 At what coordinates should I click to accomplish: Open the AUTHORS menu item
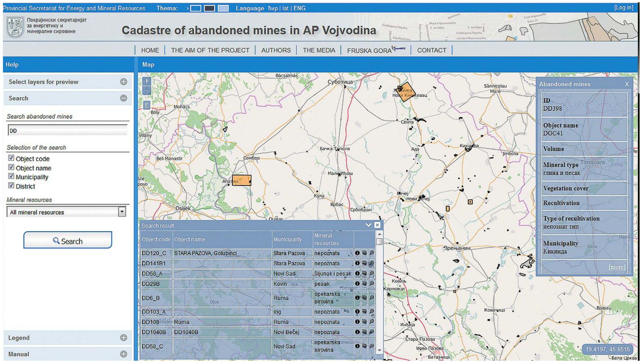pos(276,50)
